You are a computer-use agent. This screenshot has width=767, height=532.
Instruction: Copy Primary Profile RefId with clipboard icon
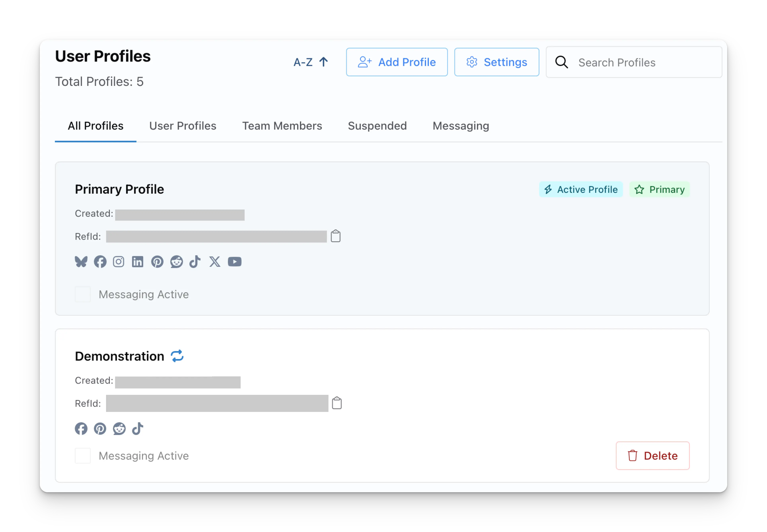coord(336,236)
